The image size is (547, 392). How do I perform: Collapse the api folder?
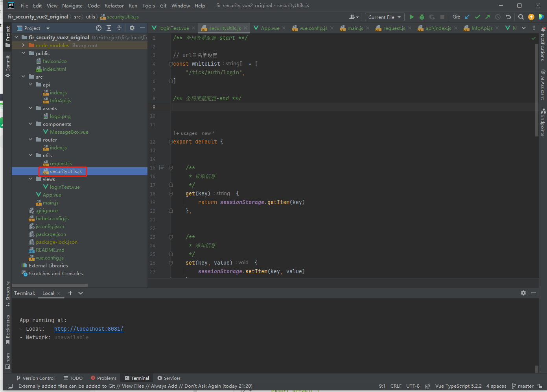31,85
